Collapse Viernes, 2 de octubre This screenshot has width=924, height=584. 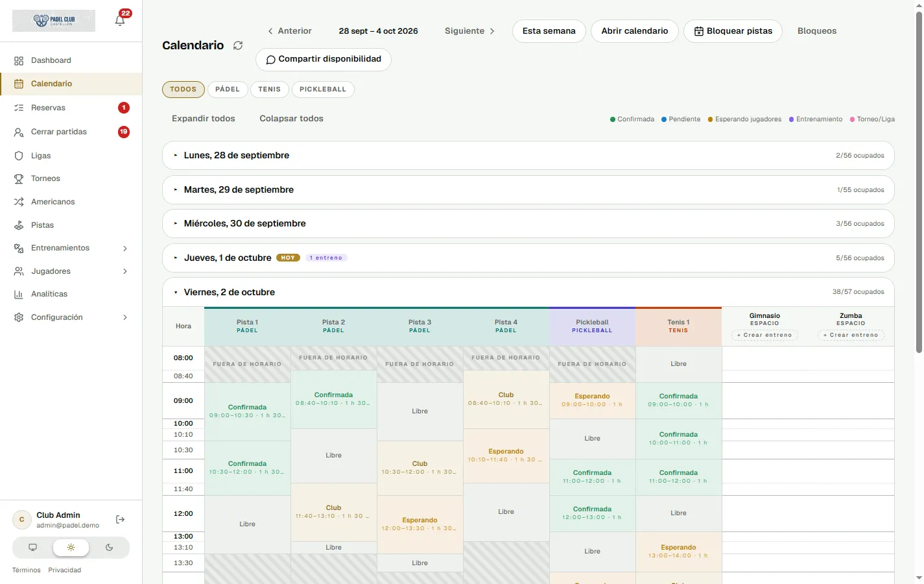tap(528, 293)
